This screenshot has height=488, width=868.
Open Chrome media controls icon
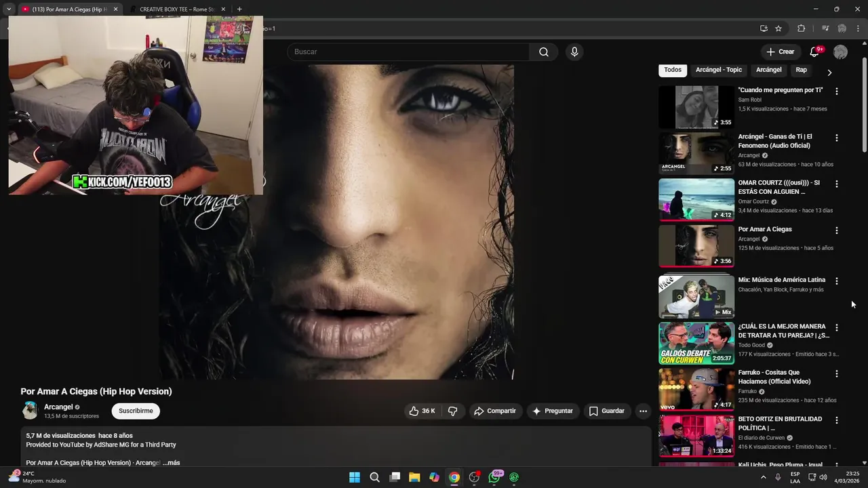[x=825, y=28]
